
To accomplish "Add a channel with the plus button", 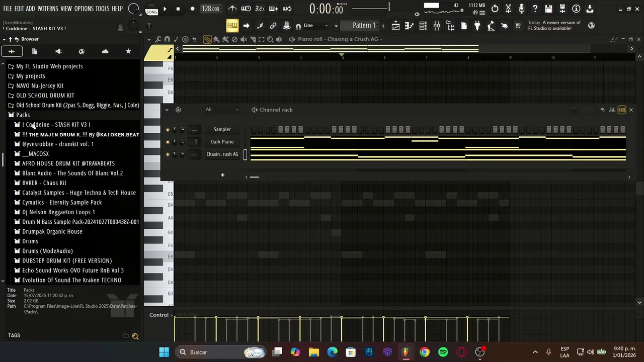I will 222,175.
